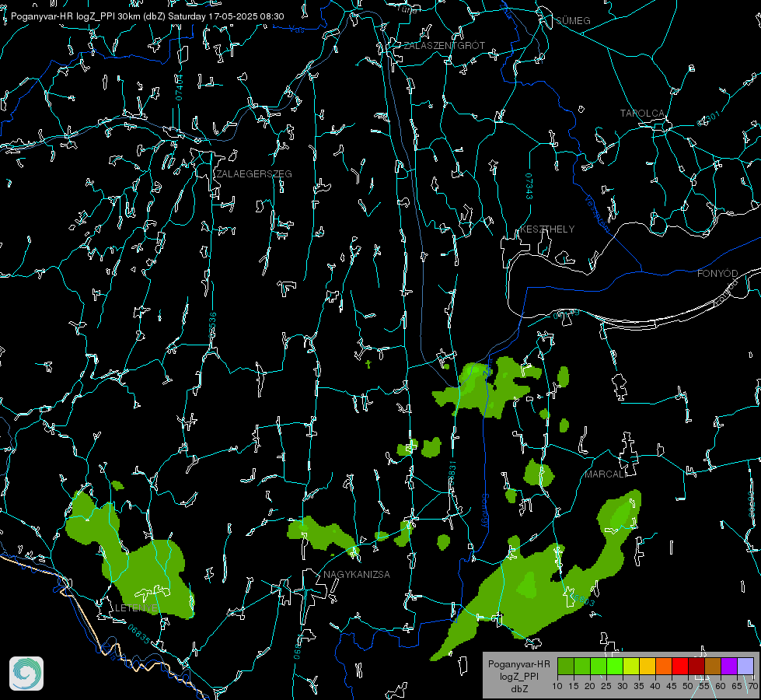This screenshot has height=700, width=761.
Task: Select the 10-15 dBZ dark green swatch
Action: tap(566, 667)
